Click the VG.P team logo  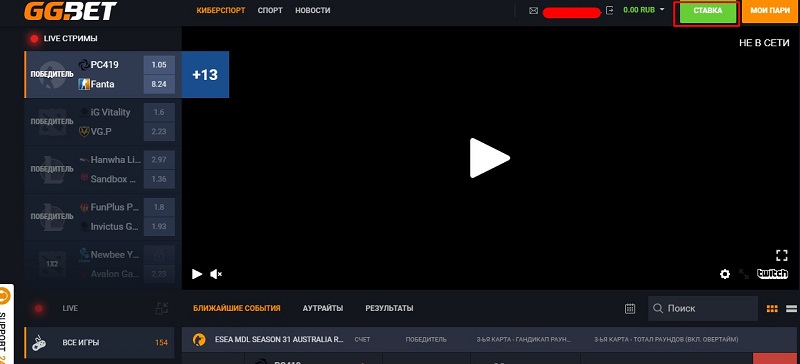tap(84, 132)
